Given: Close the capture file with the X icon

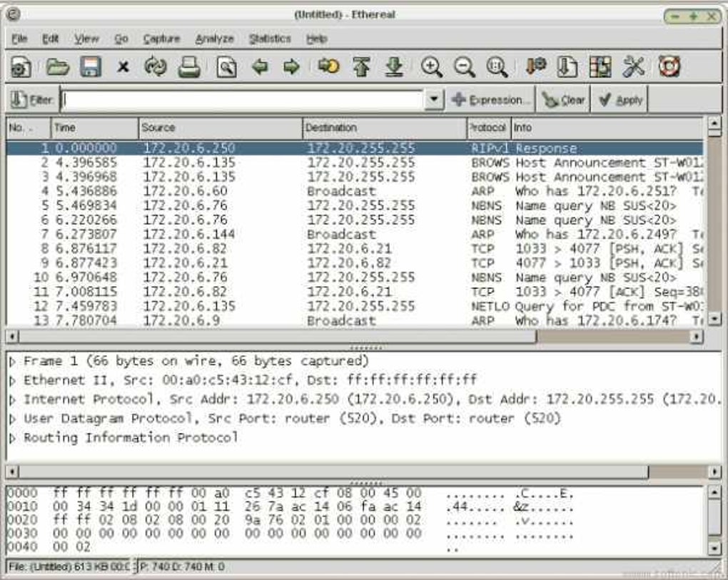Looking at the screenshot, I should (x=123, y=67).
